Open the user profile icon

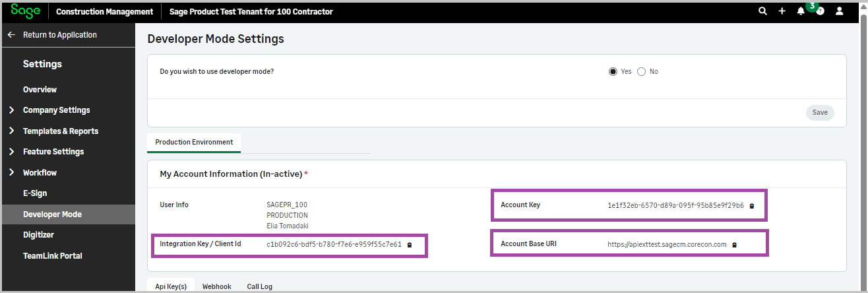pos(840,11)
